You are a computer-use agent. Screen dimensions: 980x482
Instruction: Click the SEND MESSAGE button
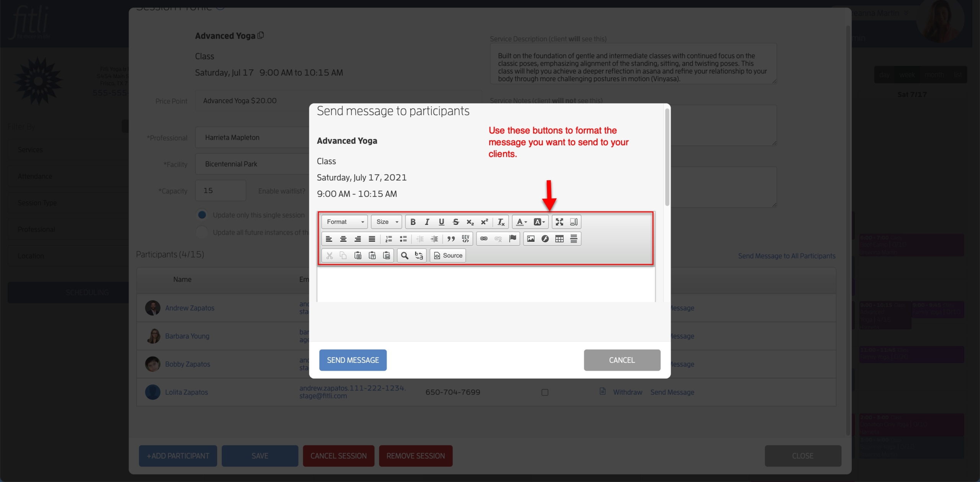353,360
